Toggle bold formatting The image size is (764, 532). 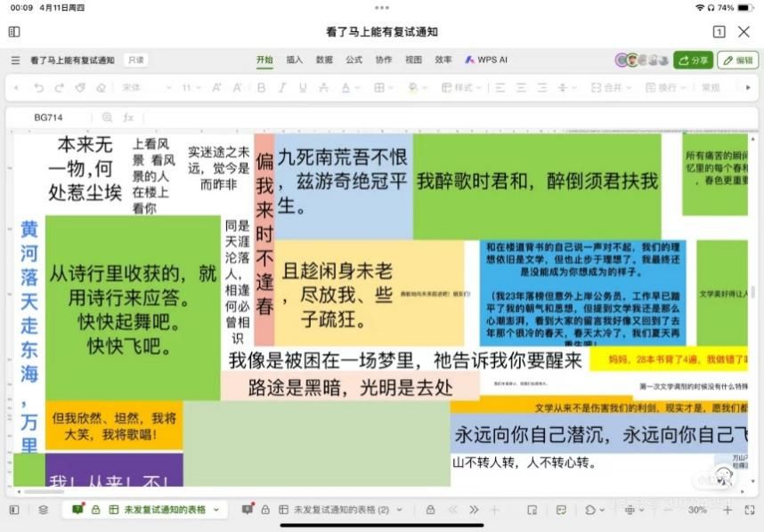click(261, 88)
